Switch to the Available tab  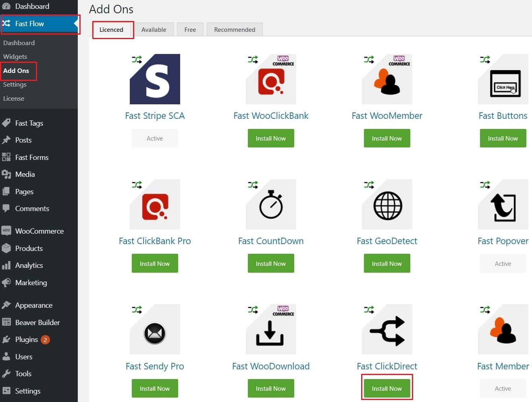[154, 29]
